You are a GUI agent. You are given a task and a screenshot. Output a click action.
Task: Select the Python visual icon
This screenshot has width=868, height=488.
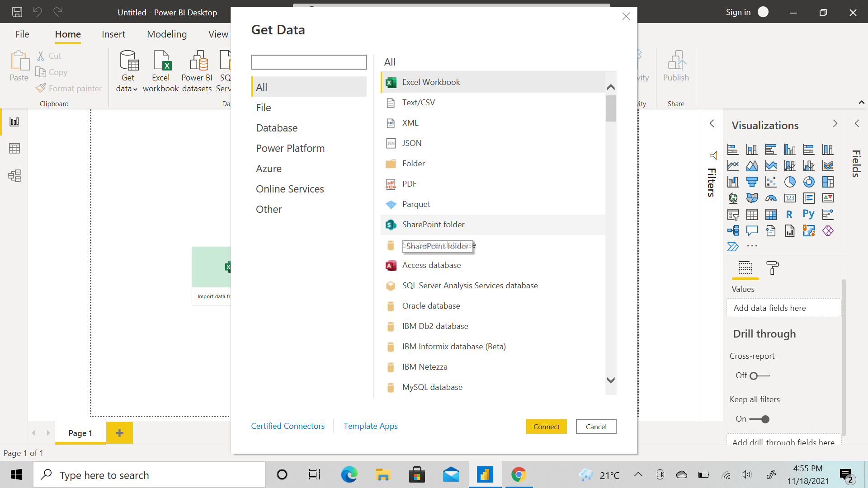click(x=808, y=214)
